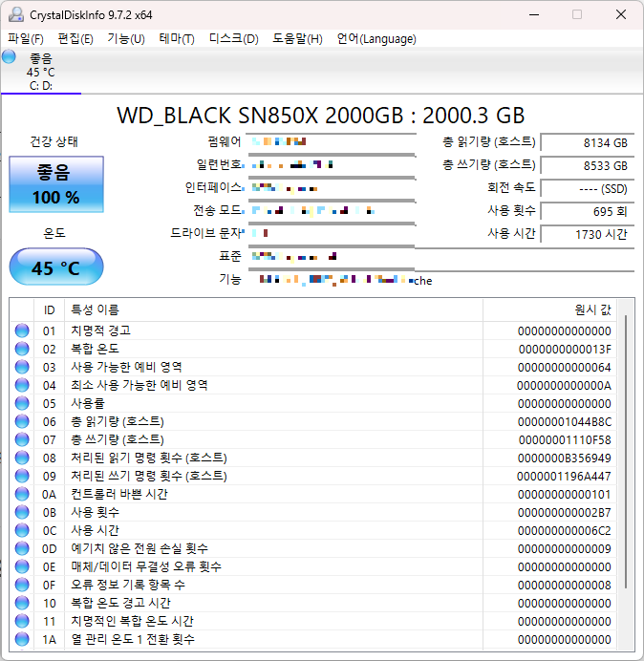This screenshot has width=644, height=661.
Task: Click the status orb for 11 치명적인 복합 온도 시간
Action: tap(22, 621)
